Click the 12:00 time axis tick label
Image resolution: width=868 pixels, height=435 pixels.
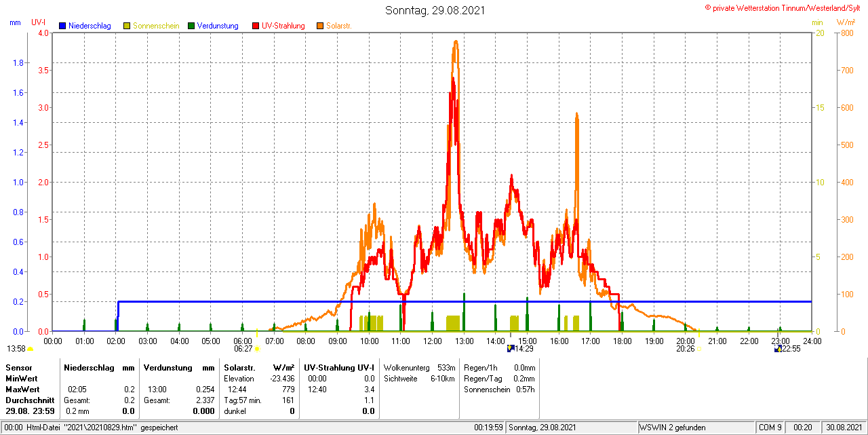point(433,341)
